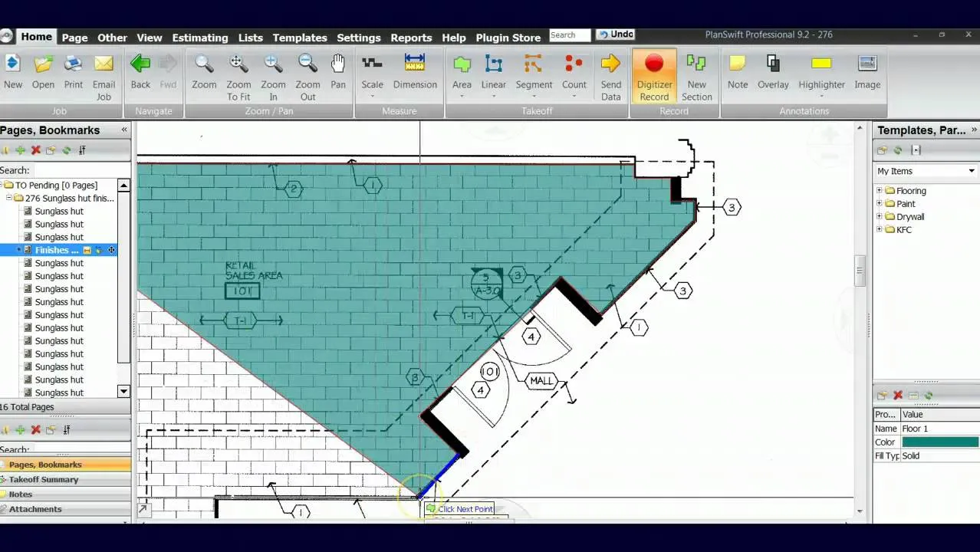
Task: Expand the Templates panel chevron
Action: point(974,130)
